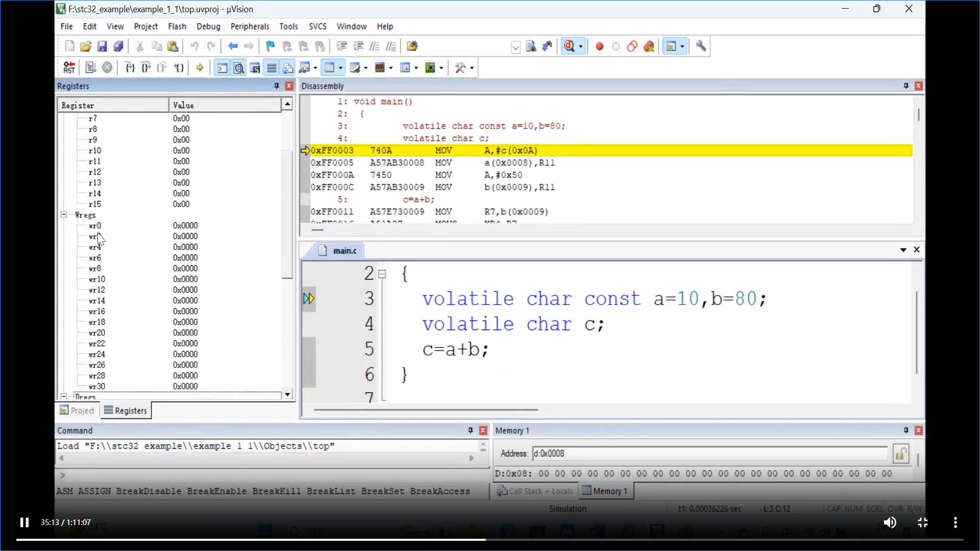Open the find text combo box dropdown

tap(516, 47)
